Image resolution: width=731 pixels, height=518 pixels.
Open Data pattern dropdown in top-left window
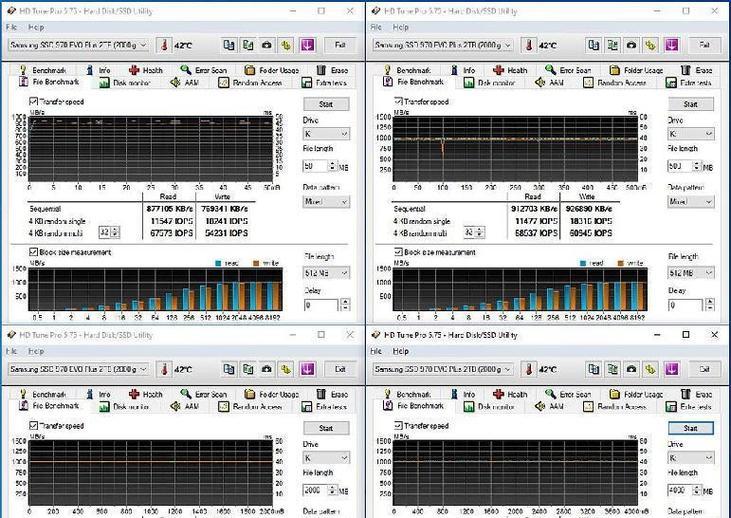(326, 202)
